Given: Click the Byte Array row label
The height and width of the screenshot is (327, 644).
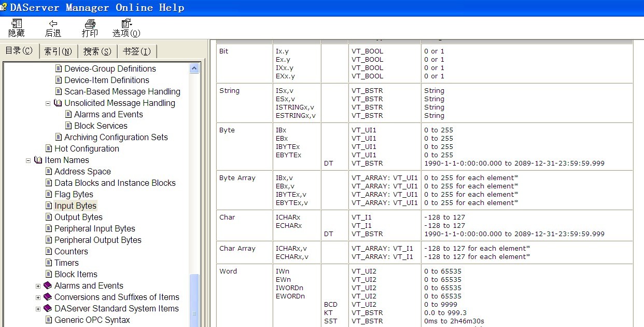Looking at the screenshot, I should [237, 178].
